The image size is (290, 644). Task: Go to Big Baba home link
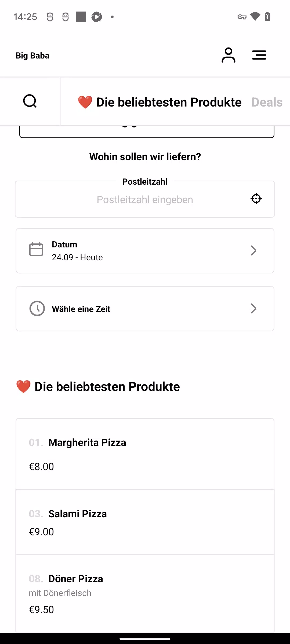pos(32,56)
